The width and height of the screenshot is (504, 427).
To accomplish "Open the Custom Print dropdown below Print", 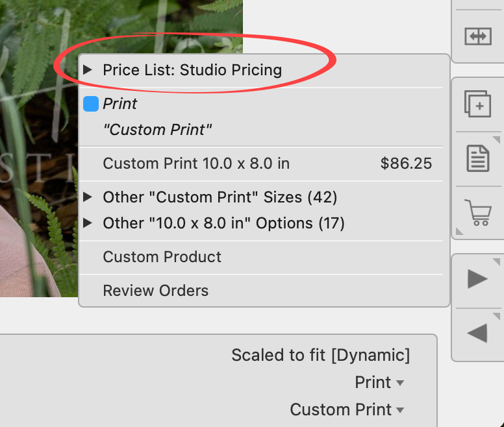I will [x=347, y=409].
